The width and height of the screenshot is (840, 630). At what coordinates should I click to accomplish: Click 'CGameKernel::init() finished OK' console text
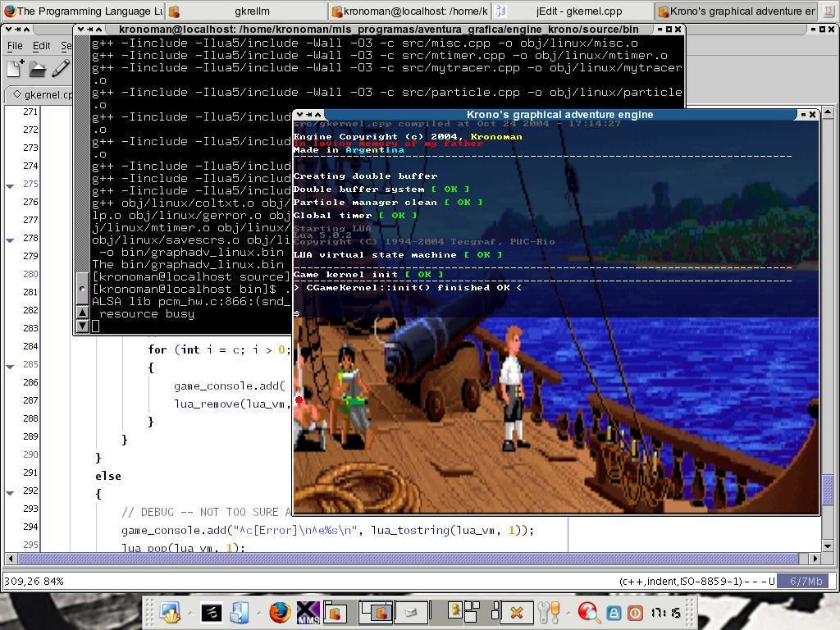point(407,287)
